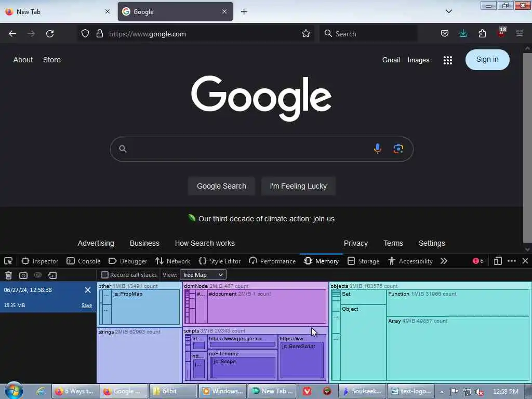List all tabs with the chevron
Screen dimensions: 532x399
point(448,11)
